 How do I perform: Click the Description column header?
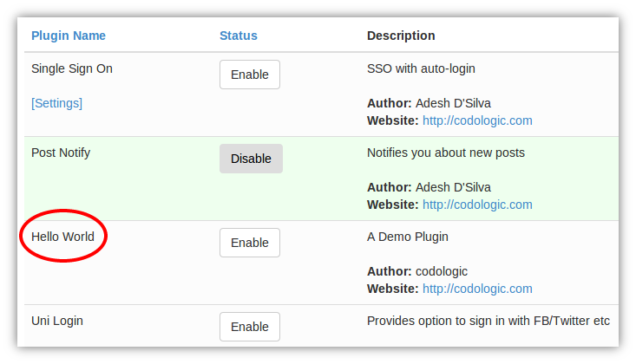401,36
